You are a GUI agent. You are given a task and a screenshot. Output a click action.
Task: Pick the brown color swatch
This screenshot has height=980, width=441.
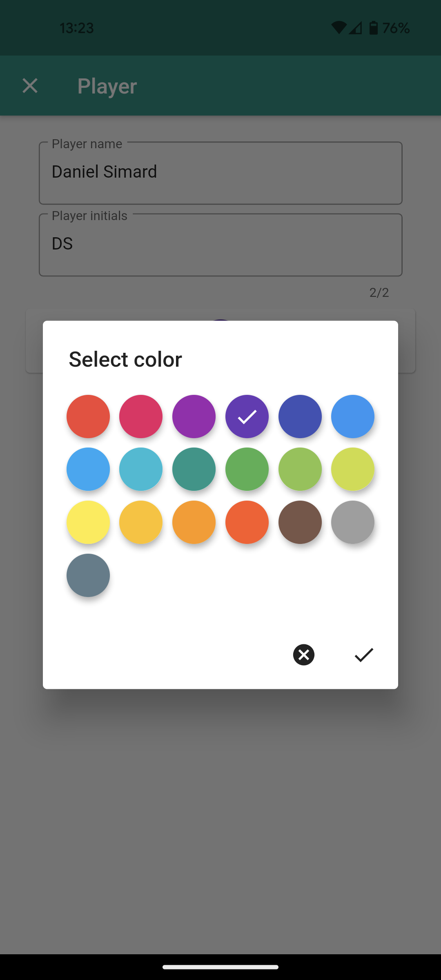pyautogui.click(x=300, y=522)
